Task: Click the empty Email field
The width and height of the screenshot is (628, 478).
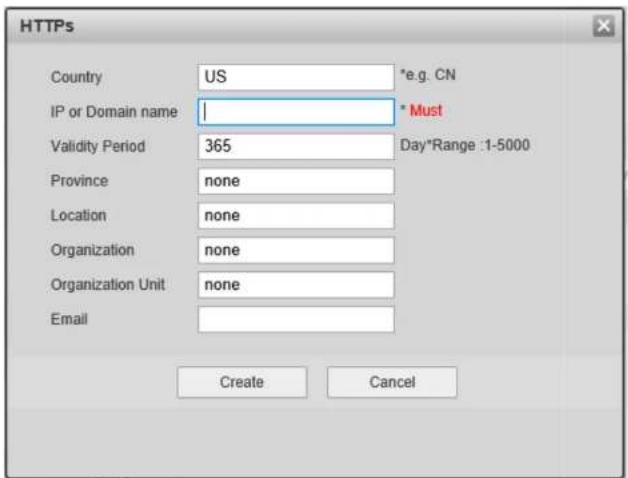Action: point(296,320)
